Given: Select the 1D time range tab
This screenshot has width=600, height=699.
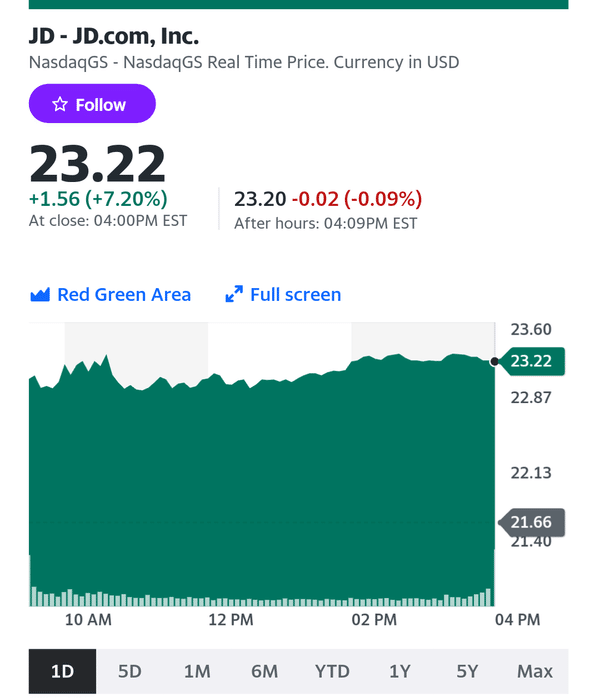Looking at the screenshot, I should click(x=62, y=671).
